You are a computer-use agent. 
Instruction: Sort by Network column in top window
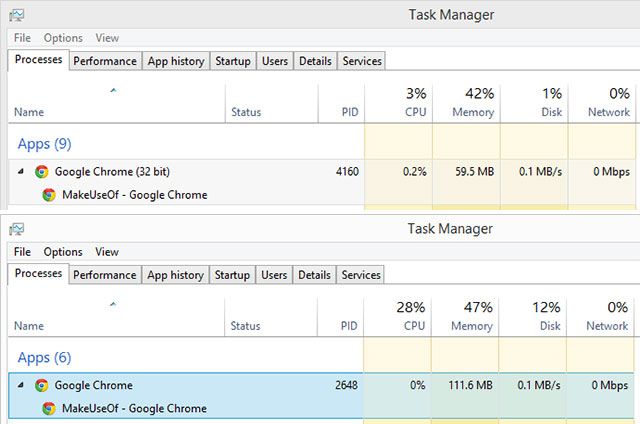tap(602, 104)
